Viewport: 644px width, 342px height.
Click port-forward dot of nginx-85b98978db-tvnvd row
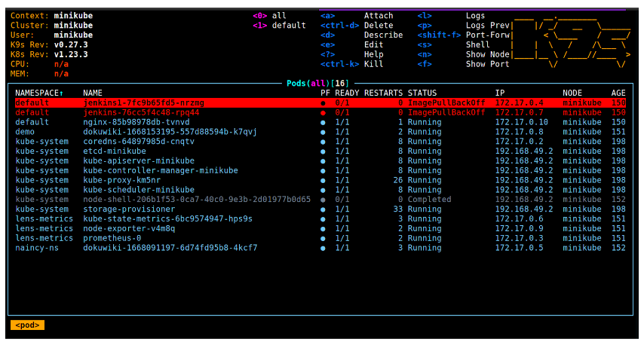tap(324, 123)
